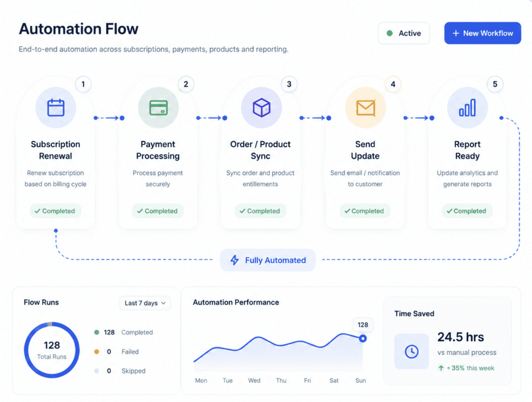Image resolution: width=532 pixels, height=402 pixels.
Task: Click the green up arrow beside +35%
Action: (x=441, y=368)
